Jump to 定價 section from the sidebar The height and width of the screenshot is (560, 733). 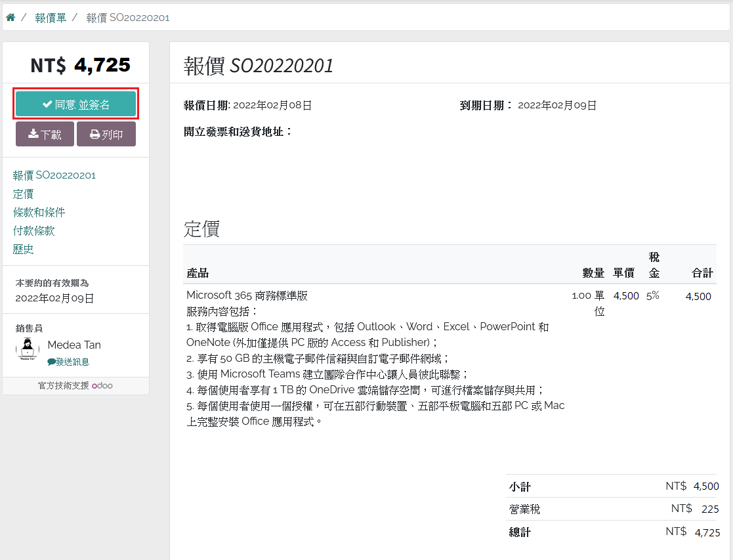pyautogui.click(x=23, y=194)
